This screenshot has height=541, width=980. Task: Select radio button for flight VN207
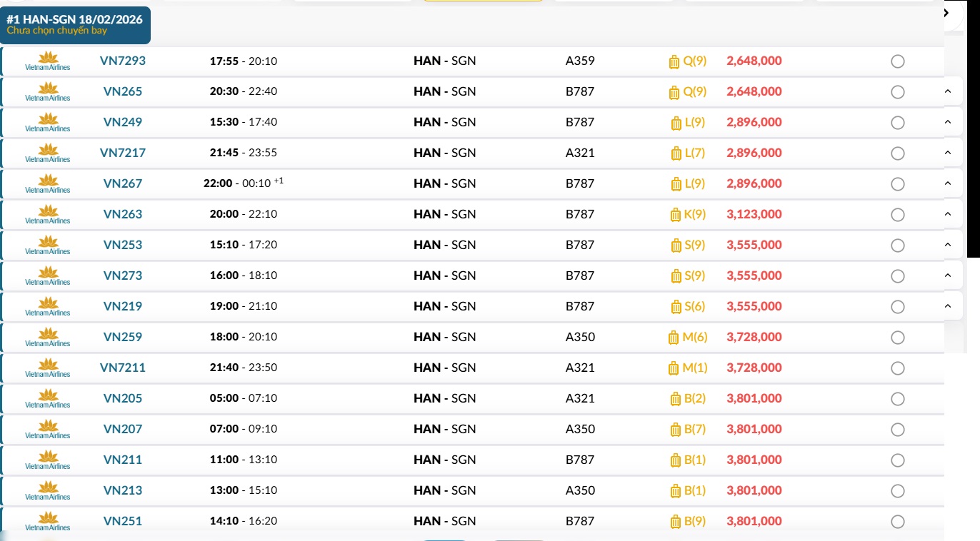point(898,430)
